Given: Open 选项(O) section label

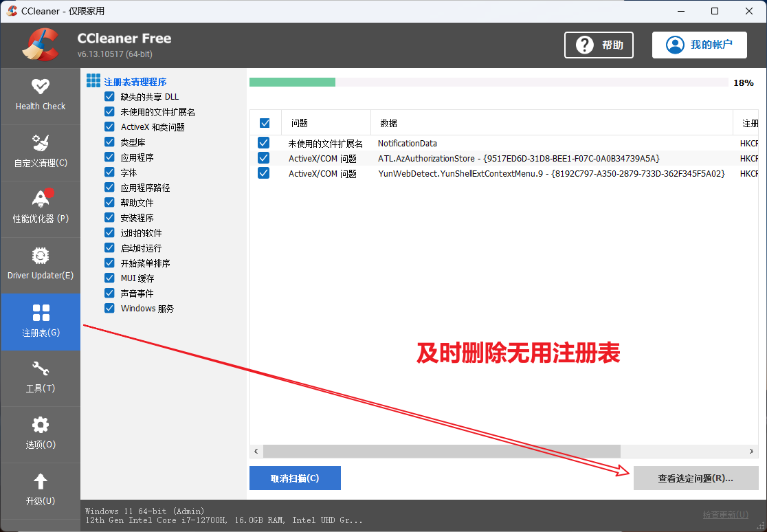Looking at the screenshot, I should [41, 445].
